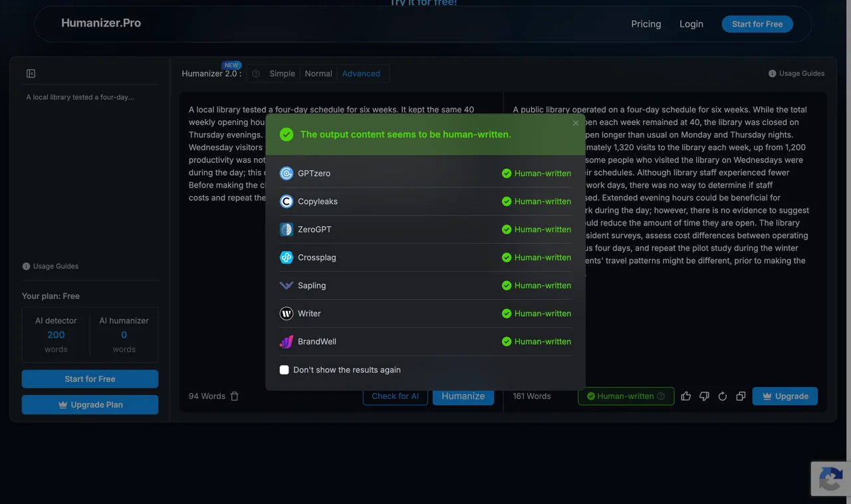The width and height of the screenshot is (851, 504).
Task: Click the green check icon in results header
Action: [287, 134]
